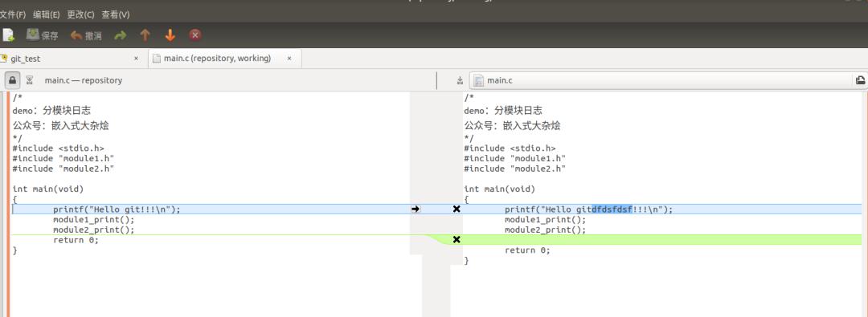
Task: Close the main.c (repository, working) tab
Action: 289,59
